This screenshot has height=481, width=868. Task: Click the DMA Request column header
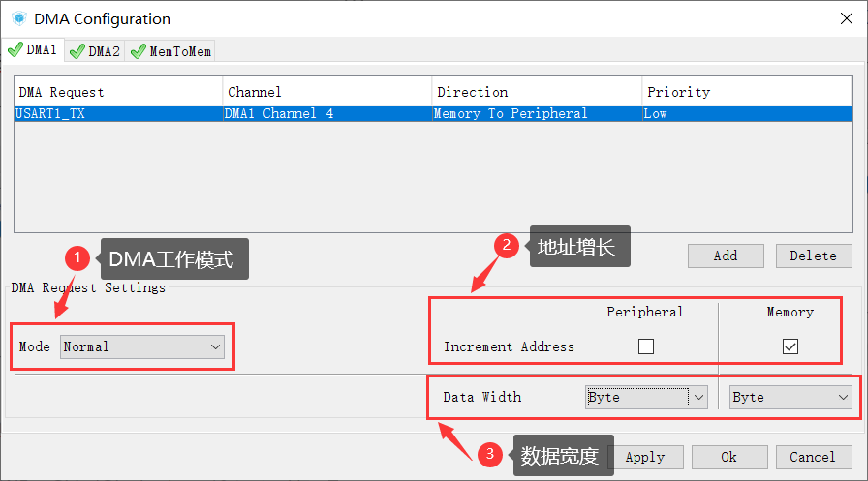pos(118,92)
